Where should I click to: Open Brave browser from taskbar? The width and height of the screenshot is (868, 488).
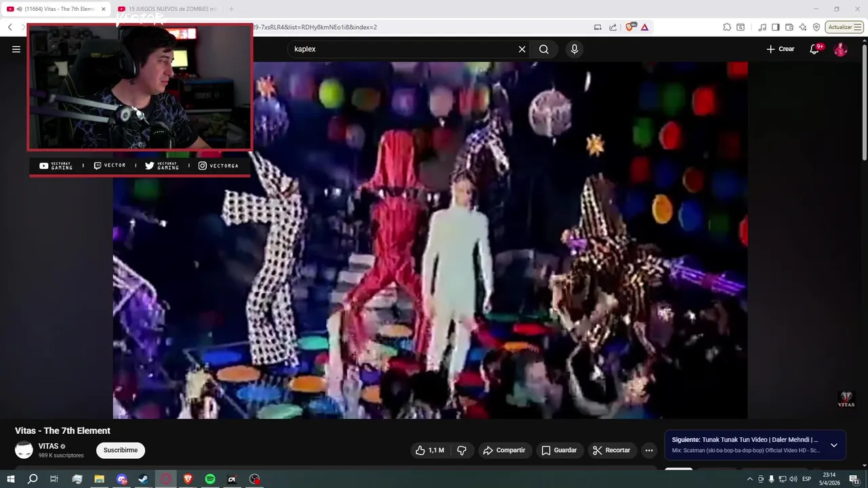[x=188, y=479]
